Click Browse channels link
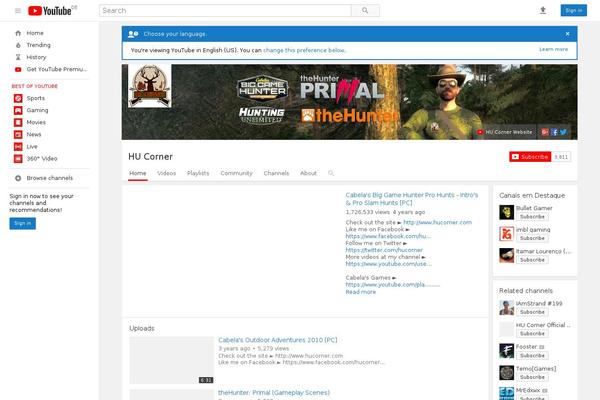This screenshot has height=400, width=600. pyautogui.click(x=50, y=178)
